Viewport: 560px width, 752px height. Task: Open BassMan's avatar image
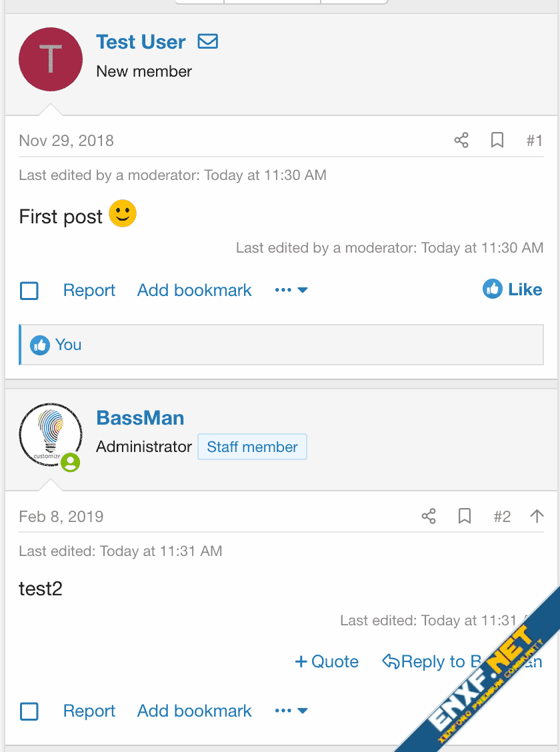(51, 435)
